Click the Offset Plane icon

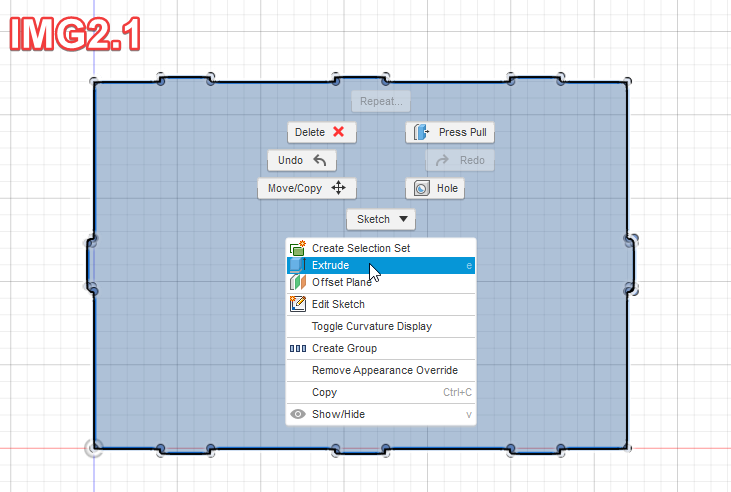(297, 282)
